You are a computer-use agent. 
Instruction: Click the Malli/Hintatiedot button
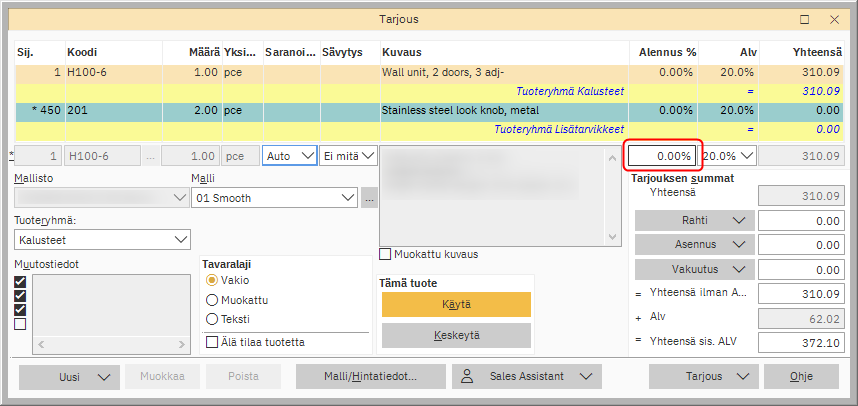coord(370,377)
